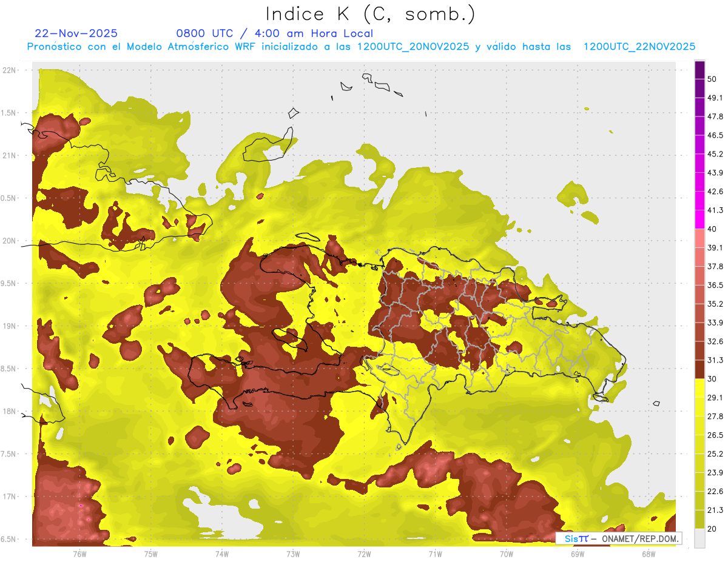728x562 pixels.
Task: Click the colorbar label "27.8"
Action: tap(715, 416)
